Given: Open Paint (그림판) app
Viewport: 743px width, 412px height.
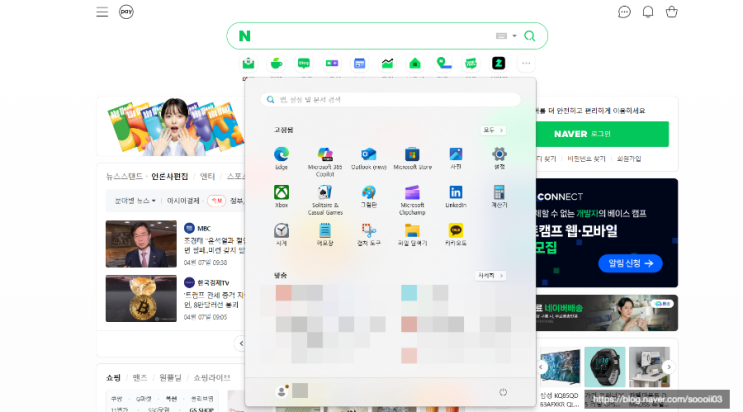Looking at the screenshot, I should click(369, 192).
